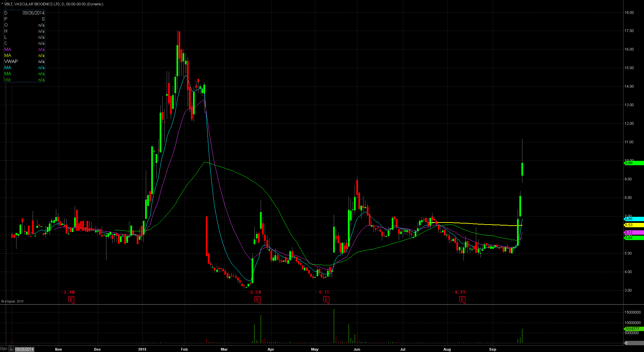The width and height of the screenshot is (644, 352).
Task: Click the H high-price row in data box
Action: click(x=24, y=31)
